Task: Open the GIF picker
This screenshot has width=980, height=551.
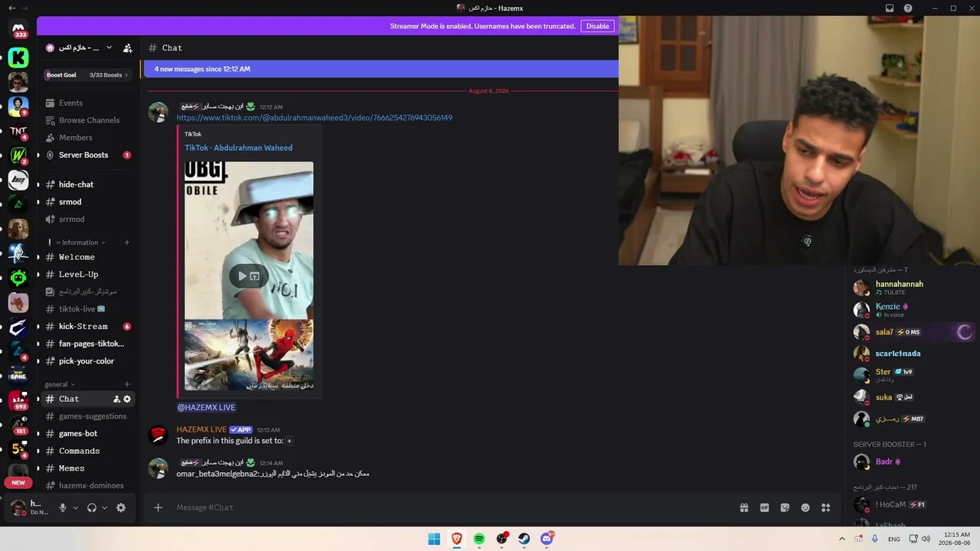Action: click(764, 507)
